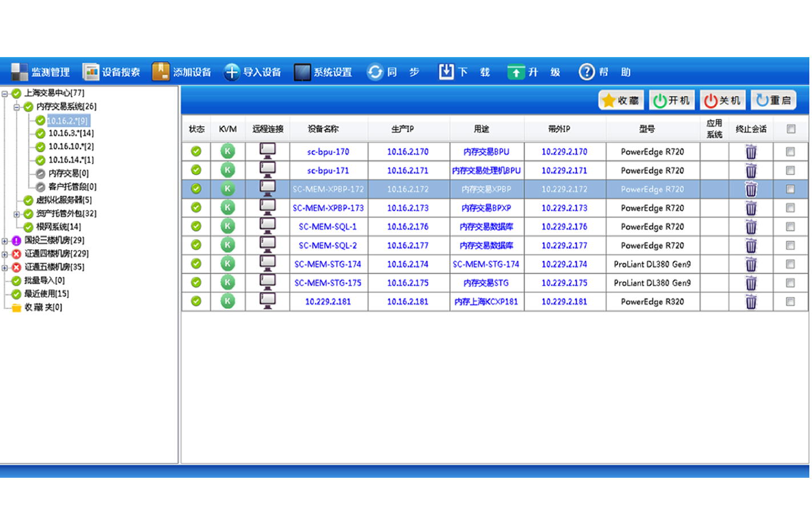The image size is (812, 528).
Task: Open remote connection monitor for SC-MEM-SQL-1
Action: [267, 226]
